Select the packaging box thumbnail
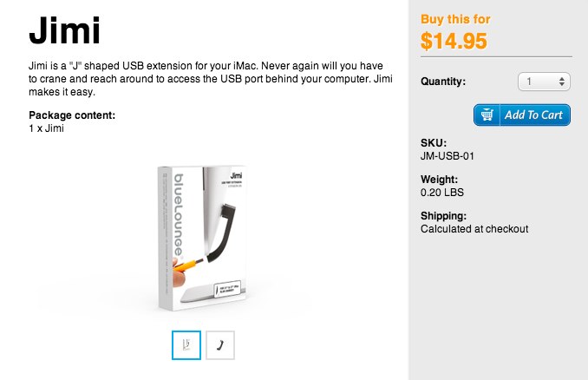This screenshot has width=588, height=380. 186,344
